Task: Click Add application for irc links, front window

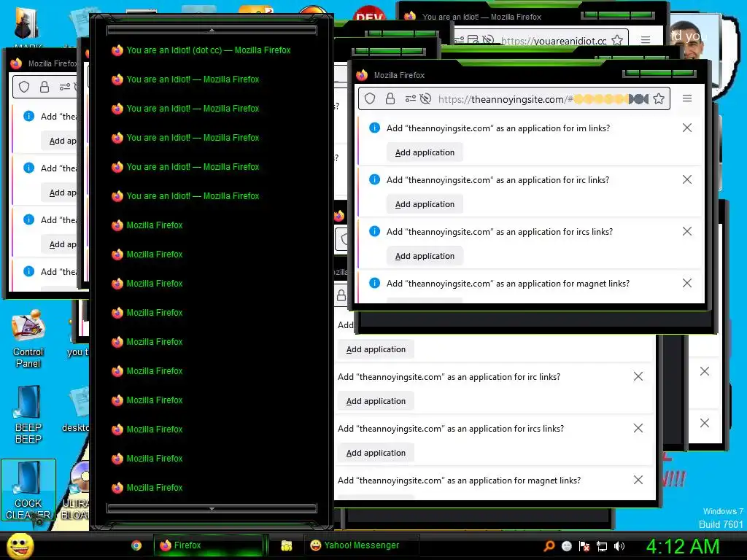Action: coord(425,204)
